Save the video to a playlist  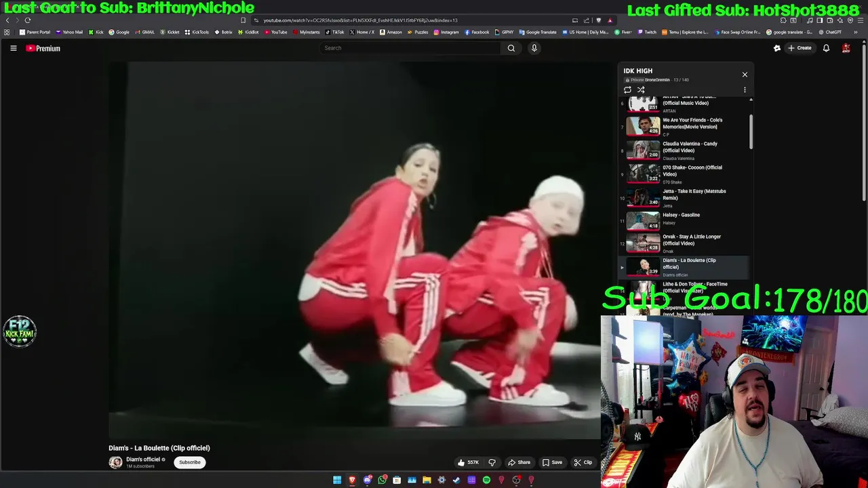coord(552,462)
